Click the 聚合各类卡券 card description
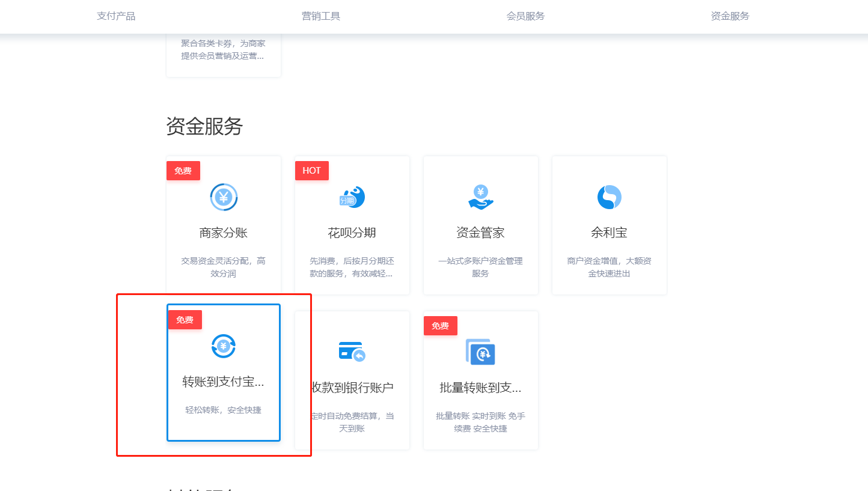The image size is (868, 491). click(224, 50)
